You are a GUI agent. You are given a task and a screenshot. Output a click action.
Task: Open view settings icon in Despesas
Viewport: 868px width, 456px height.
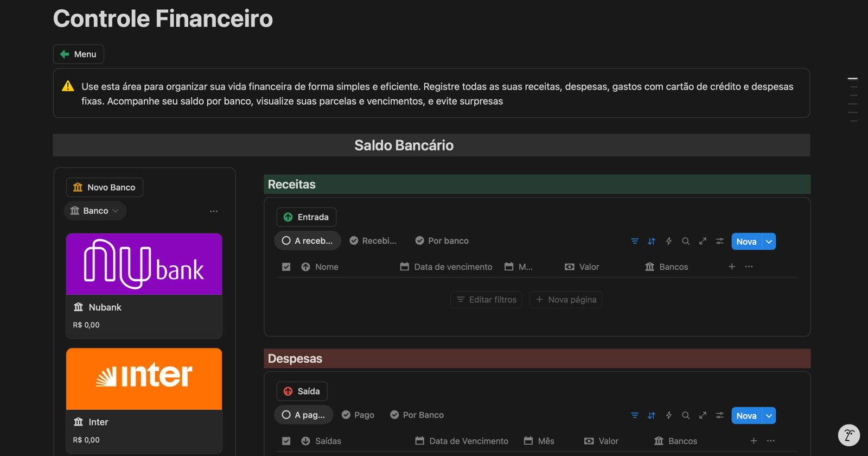pos(720,415)
